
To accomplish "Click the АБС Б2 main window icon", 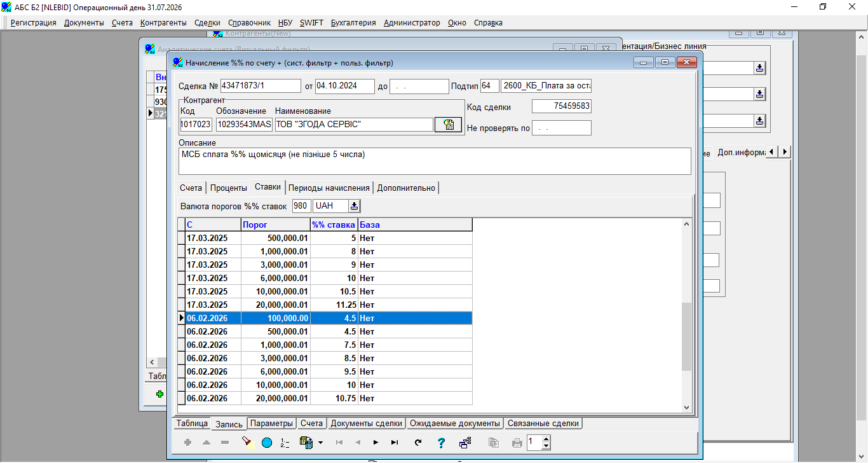I will click(7, 6).
